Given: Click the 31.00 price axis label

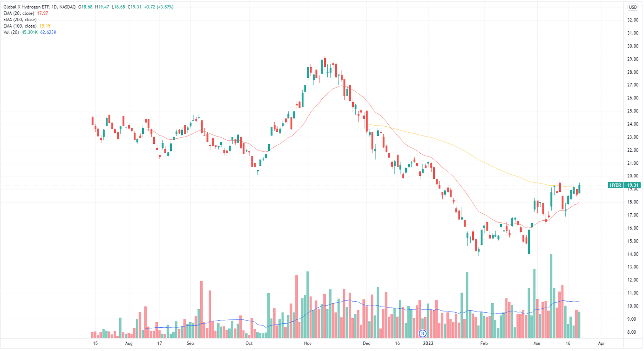Looking at the screenshot, I should (633, 33).
